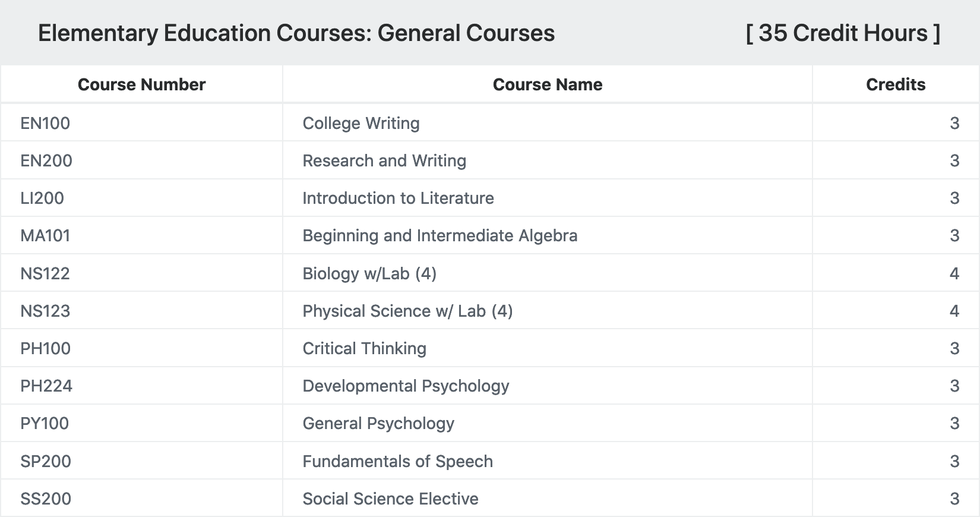Viewport: 980px width, 517px height.
Task: Click Introduction to Literature course name
Action: 398,198
